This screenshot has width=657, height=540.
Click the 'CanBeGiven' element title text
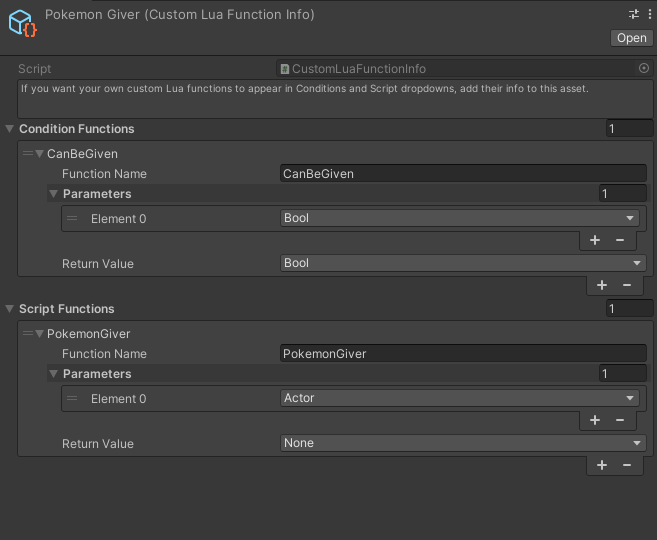pos(82,154)
